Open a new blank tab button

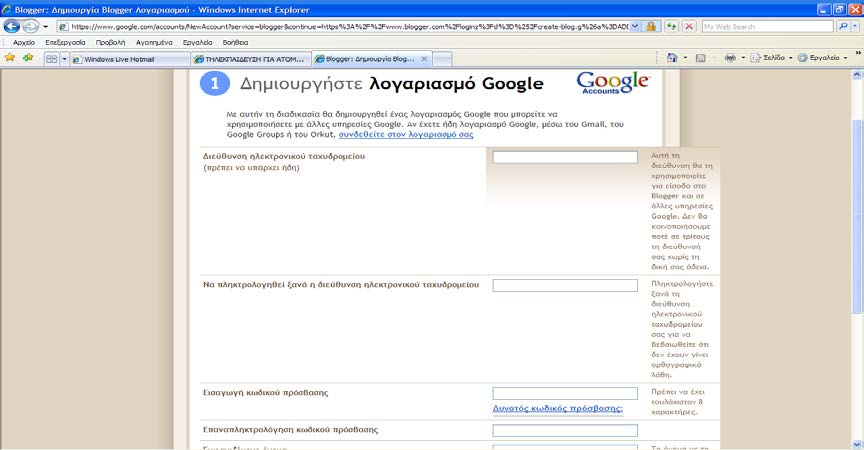442,59
